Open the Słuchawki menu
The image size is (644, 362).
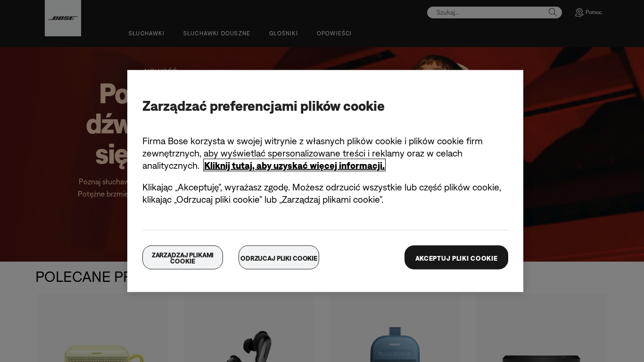click(147, 33)
